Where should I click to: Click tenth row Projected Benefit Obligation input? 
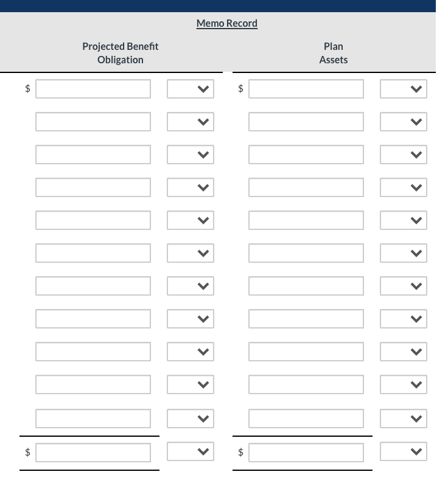pos(93,384)
